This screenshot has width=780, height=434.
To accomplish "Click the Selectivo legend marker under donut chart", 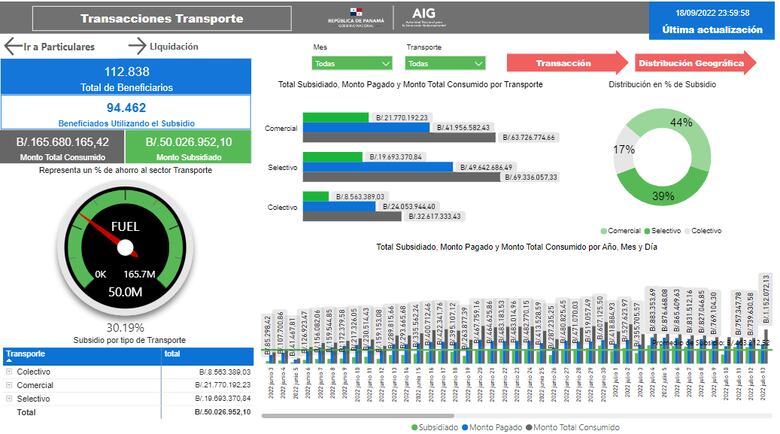I will click(650, 230).
